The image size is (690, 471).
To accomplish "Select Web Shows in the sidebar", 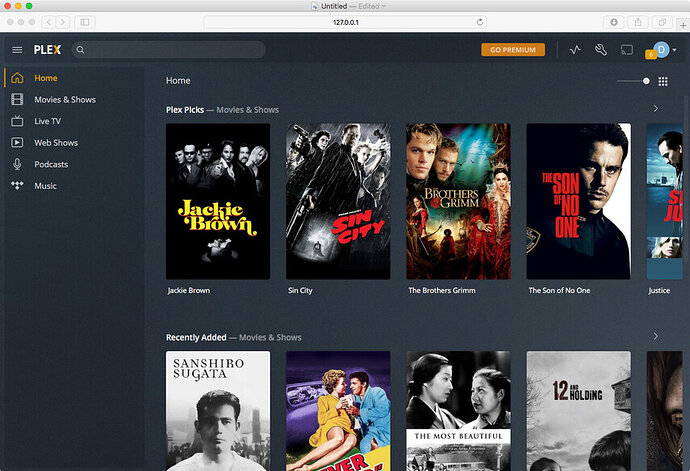I will click(56, 143).
